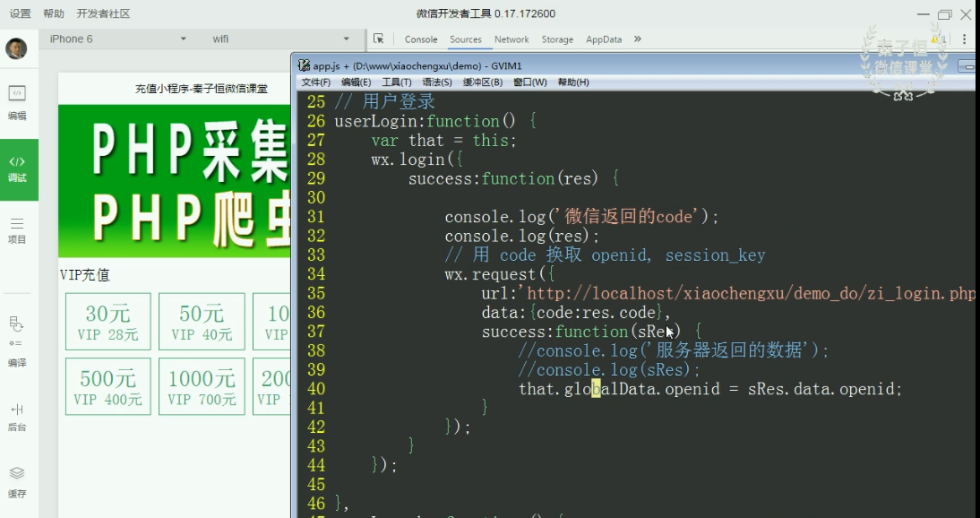Click code line 26 userLogin:function()
980x518 pixels.
435,121
